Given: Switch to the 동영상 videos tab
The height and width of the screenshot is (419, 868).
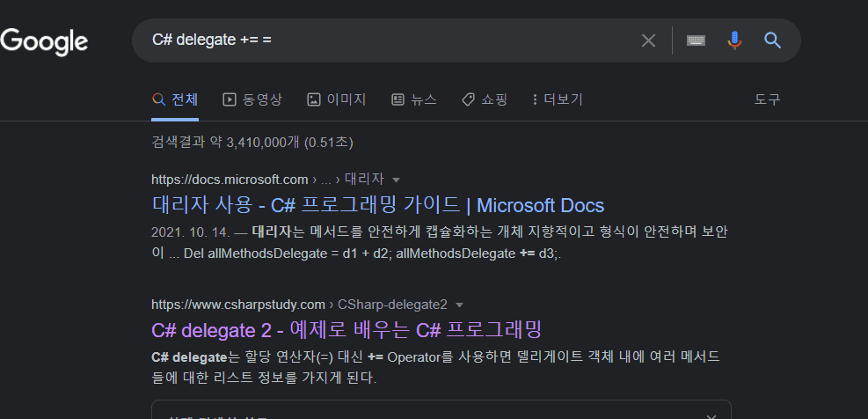Looking at the screenshot, I should (x=252, y=99).
